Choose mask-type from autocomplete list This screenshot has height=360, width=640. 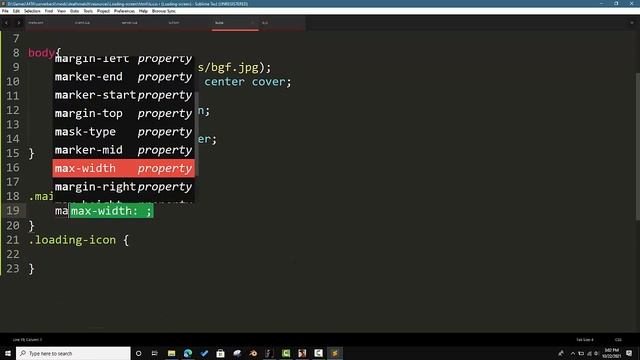coord(123,132)
